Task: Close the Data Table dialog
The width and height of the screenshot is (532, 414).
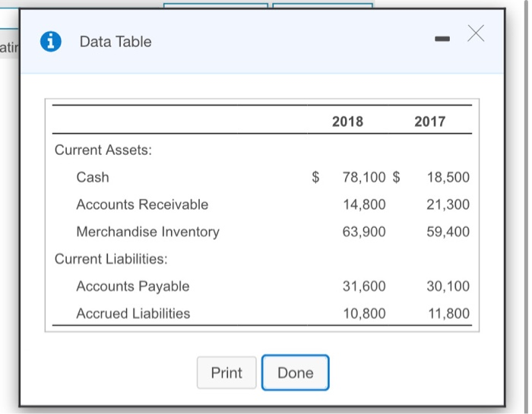Action: click(476, 33)
